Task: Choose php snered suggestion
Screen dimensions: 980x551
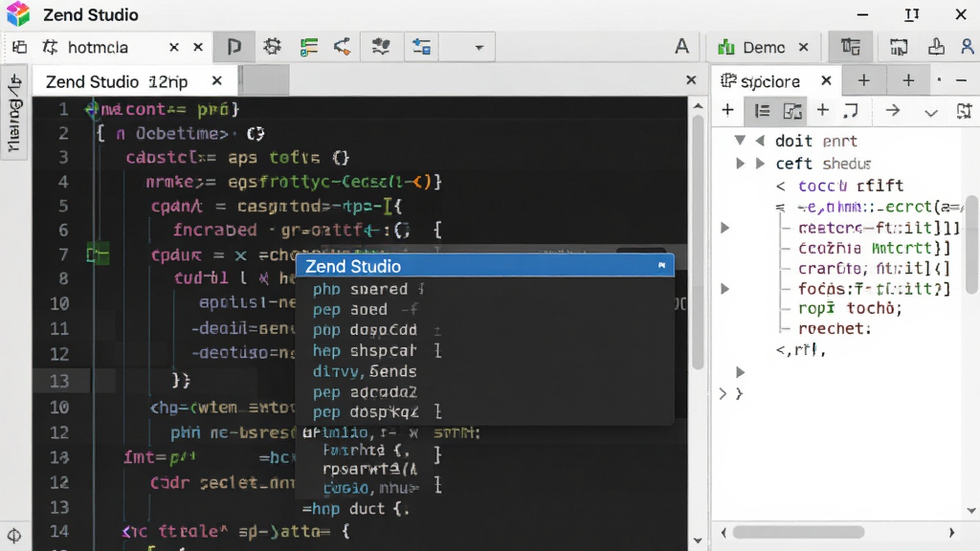Action: click(484, 289)
